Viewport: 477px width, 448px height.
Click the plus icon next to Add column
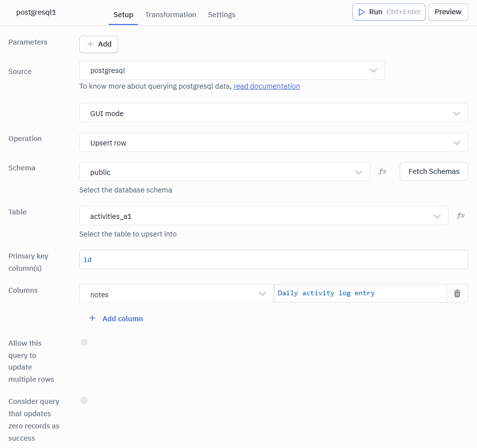point(92,318)
